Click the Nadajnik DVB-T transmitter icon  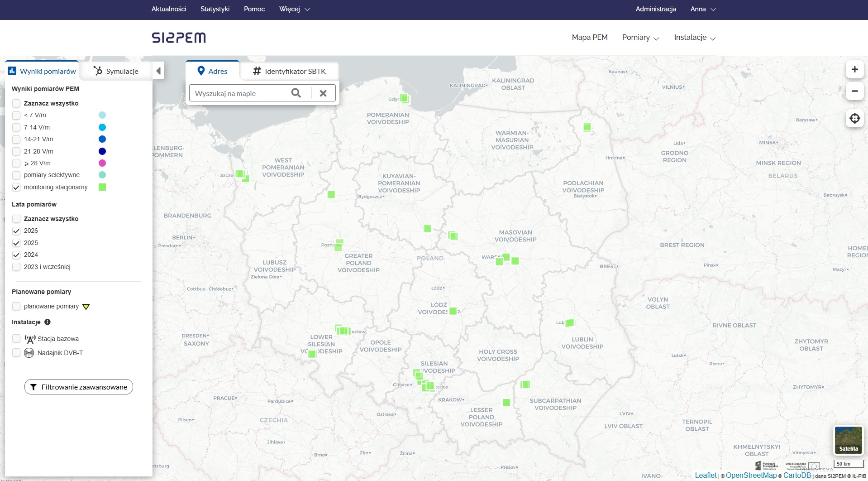[29, 353]
